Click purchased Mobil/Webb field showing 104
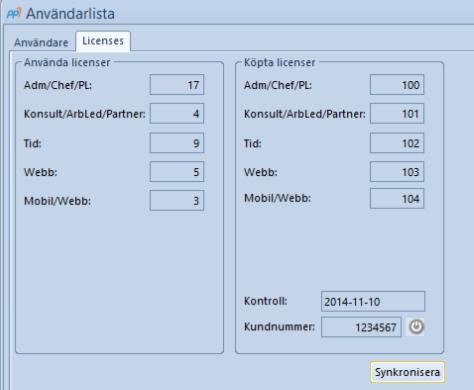 tap(397, 199)
